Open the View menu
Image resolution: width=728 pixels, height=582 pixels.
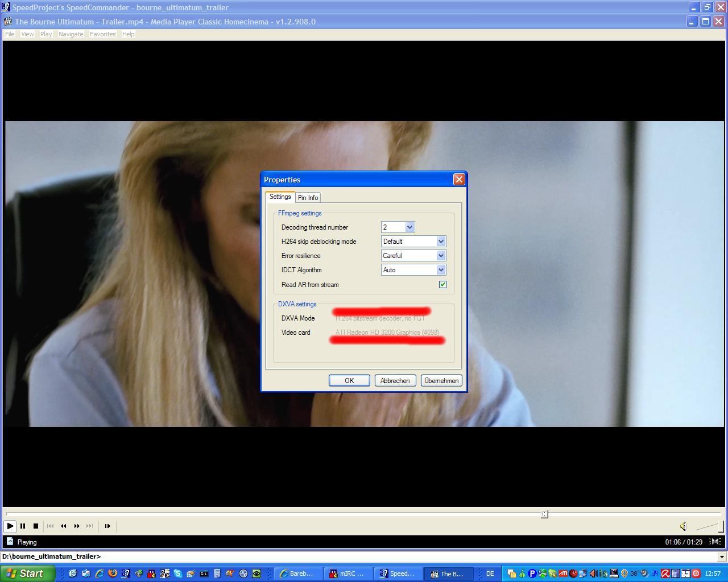pos(27,34)
